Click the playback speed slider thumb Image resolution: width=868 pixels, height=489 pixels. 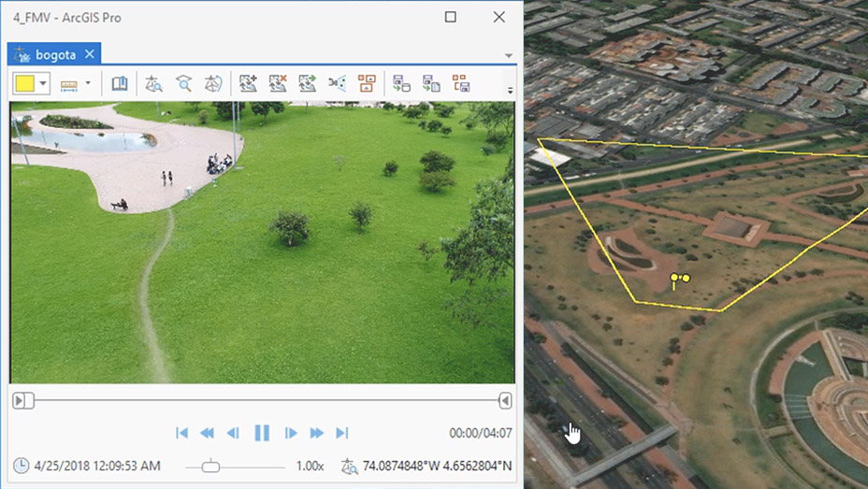click(210, 467)
